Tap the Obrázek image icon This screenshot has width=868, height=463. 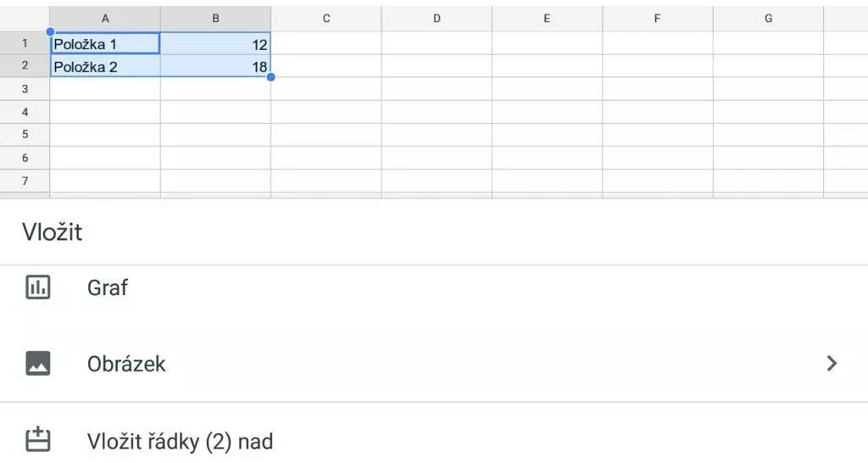pyautogui.click(x=37, y=363)
